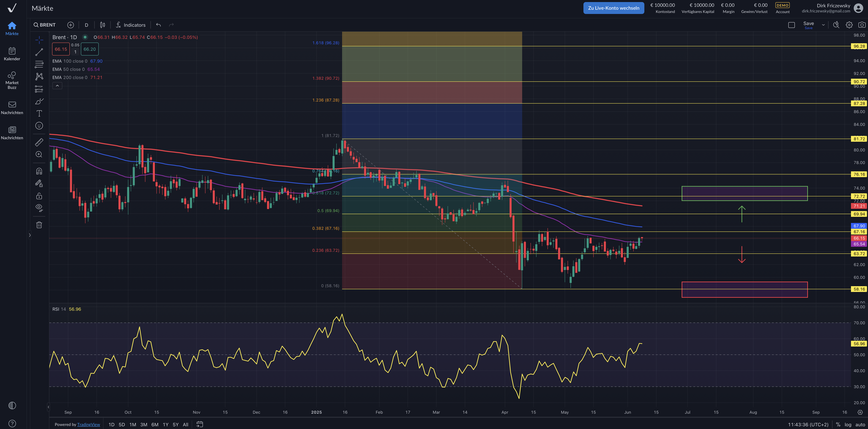Activate the magnet snap mode icon

tap(39, 171)
